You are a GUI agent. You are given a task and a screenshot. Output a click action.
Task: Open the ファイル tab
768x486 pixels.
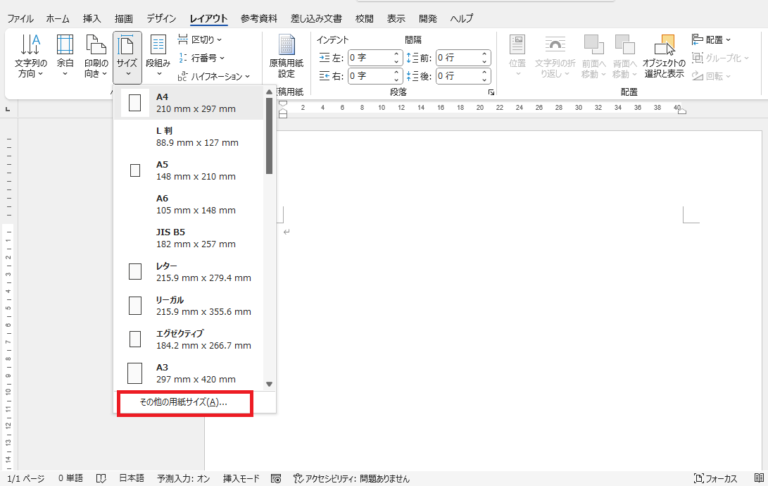20,19
